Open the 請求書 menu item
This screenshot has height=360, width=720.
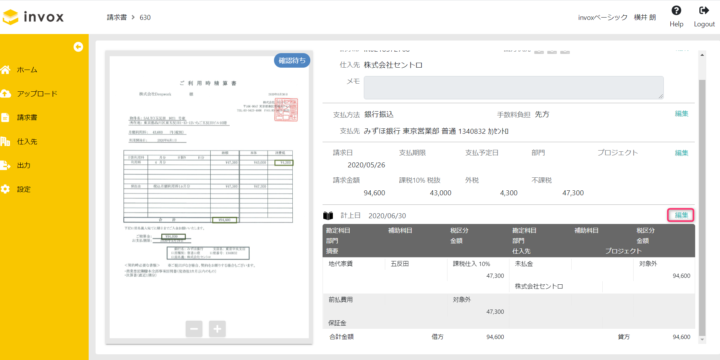coord(27,118)
